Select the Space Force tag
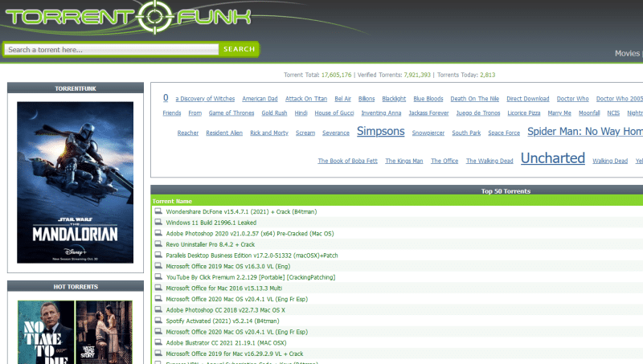Viewport: 643px width, 364px height. tap(504, 133)
